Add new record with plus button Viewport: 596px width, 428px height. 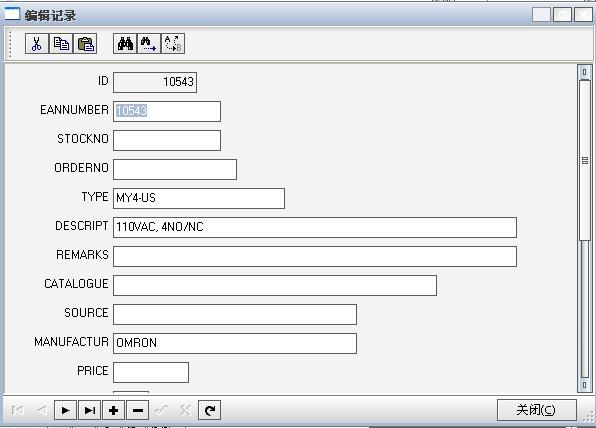pyautogui.click(x=113, y=410)
